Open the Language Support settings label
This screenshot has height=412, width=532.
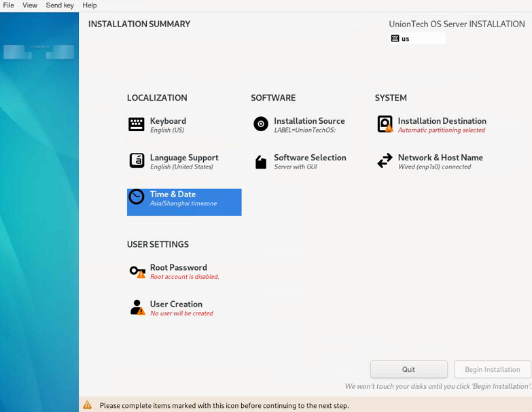pos(184,158)
